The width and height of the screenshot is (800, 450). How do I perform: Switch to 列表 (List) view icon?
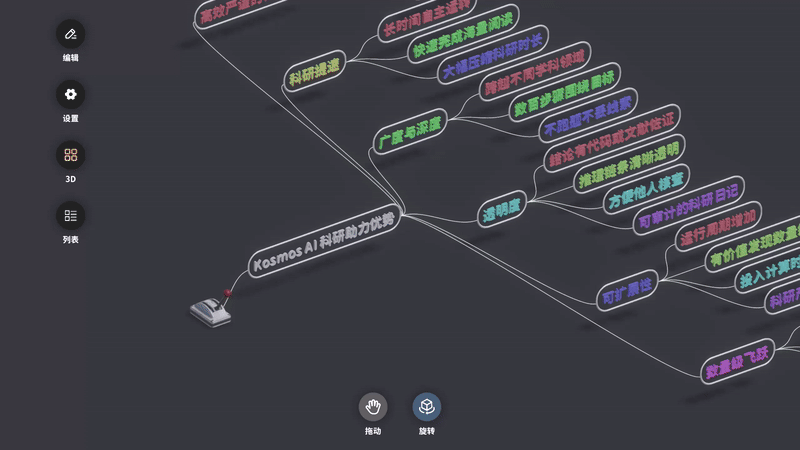click(x=70, y=215)
